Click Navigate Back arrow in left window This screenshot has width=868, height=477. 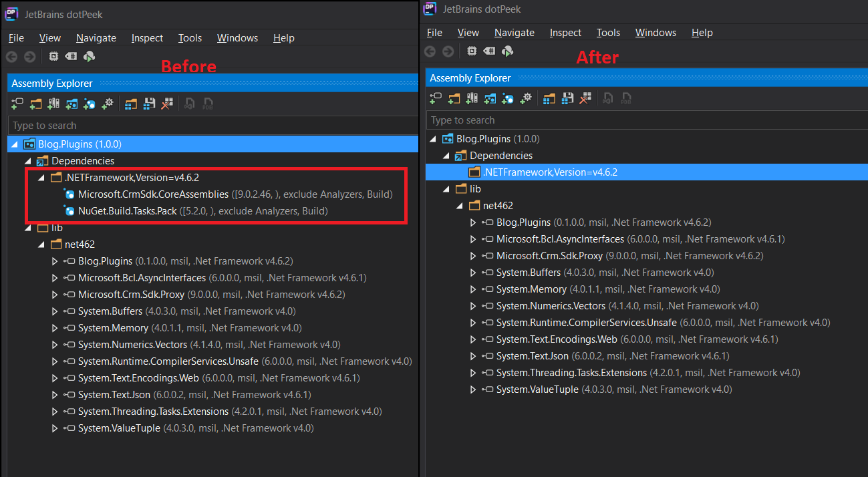pos(11,57)
